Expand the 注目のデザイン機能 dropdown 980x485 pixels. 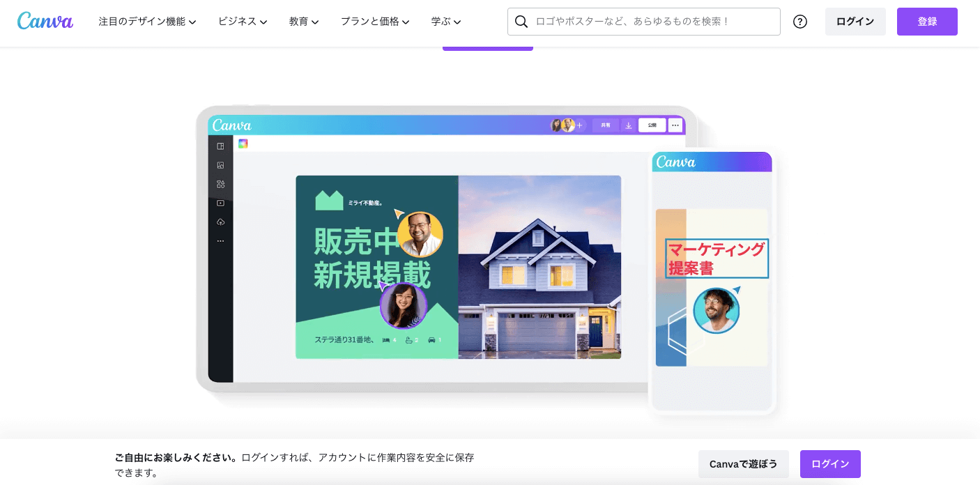147,22
